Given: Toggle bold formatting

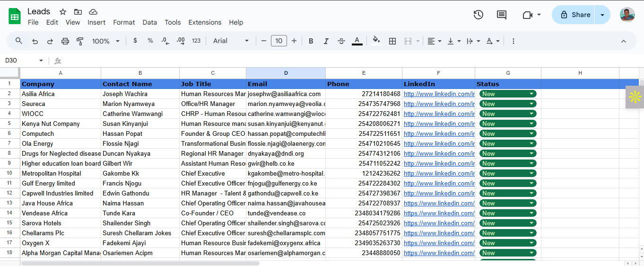Looking at the screenshot, I should point(311,41).
